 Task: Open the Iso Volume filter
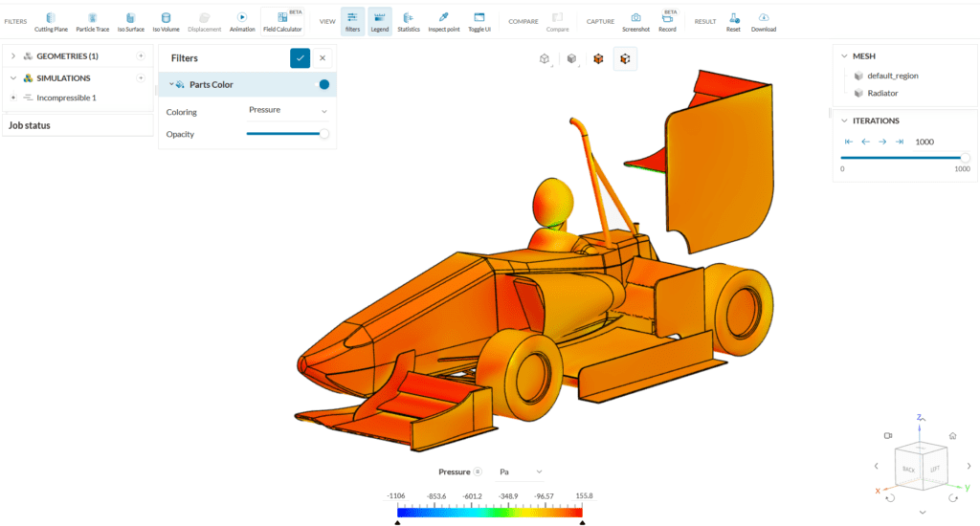coord(166,21)
